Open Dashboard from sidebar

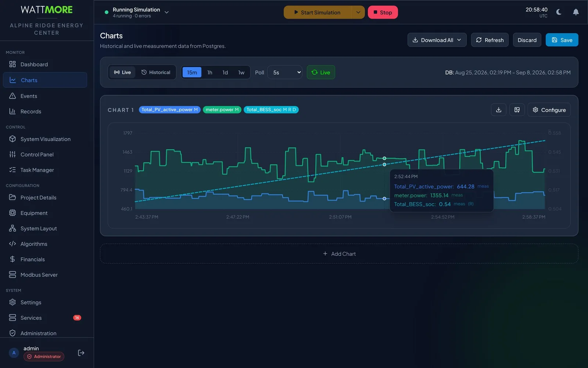45,64
